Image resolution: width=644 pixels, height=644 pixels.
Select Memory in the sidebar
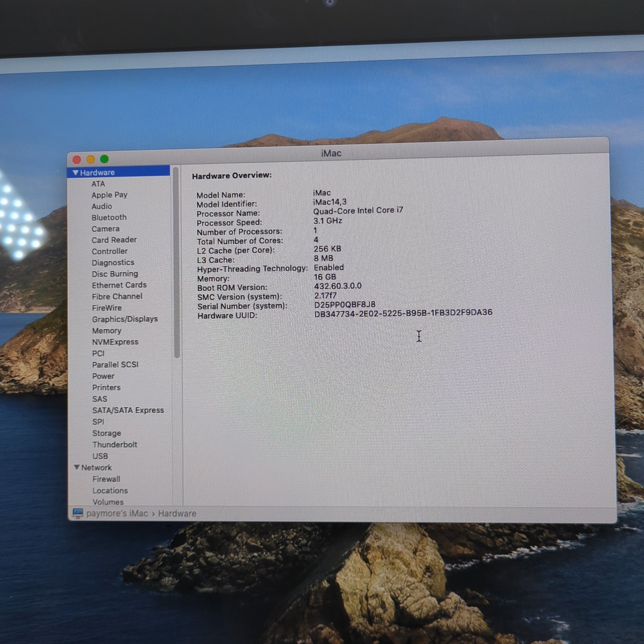107,331
